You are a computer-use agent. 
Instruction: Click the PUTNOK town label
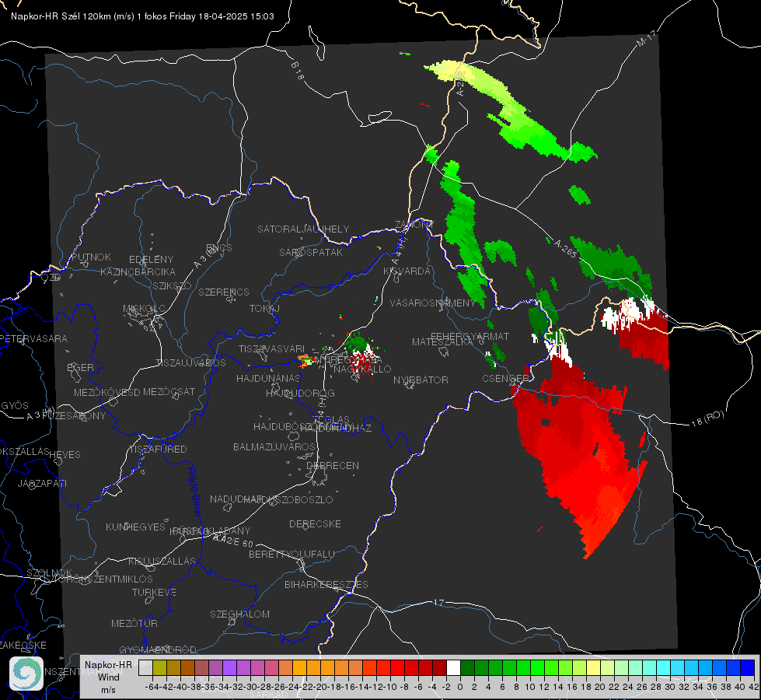tap(91, 257)
